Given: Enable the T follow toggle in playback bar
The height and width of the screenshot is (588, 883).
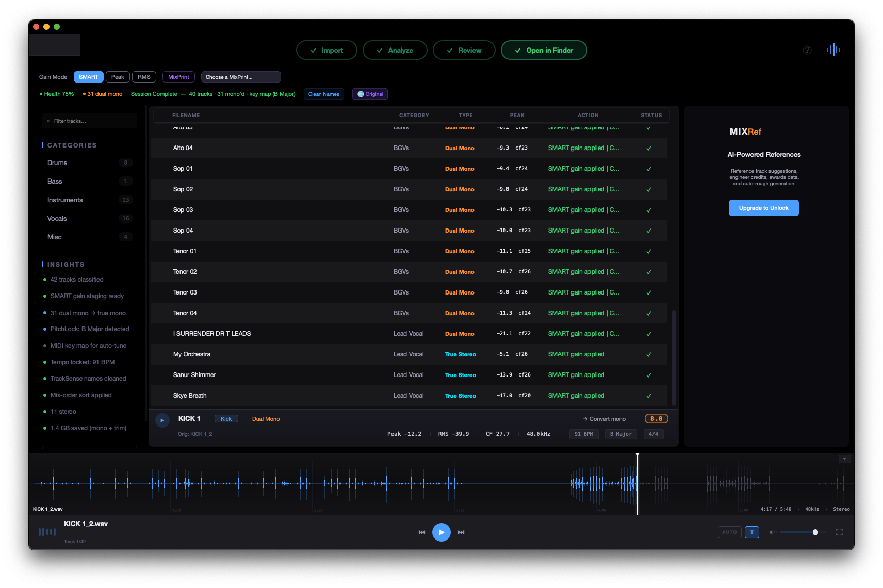Looking at the screenshot, I should pyautogui.click(x=751, y=532).
